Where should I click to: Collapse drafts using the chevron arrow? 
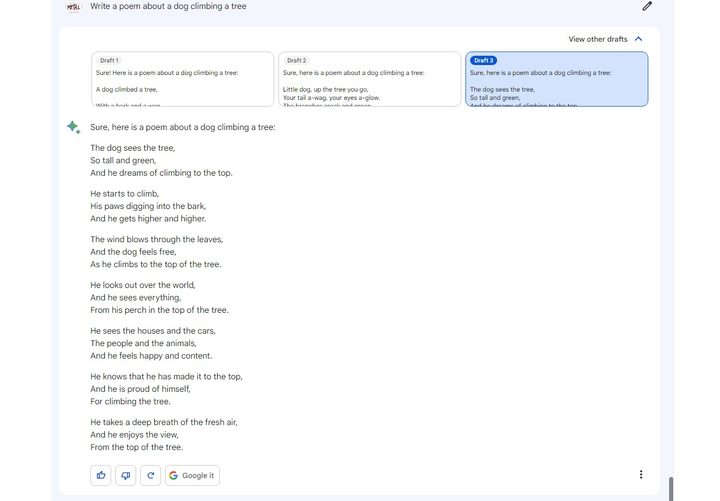click(x=638, y=39)
